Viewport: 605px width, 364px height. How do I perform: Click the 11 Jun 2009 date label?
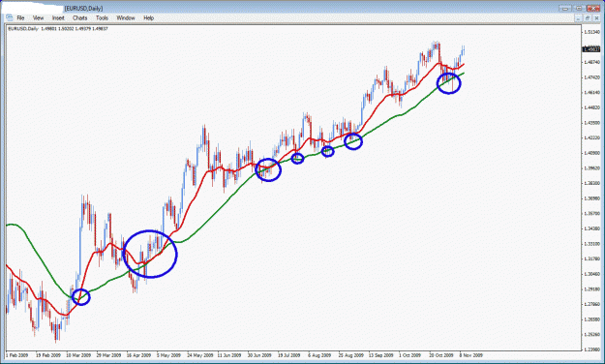pos(229,355)
